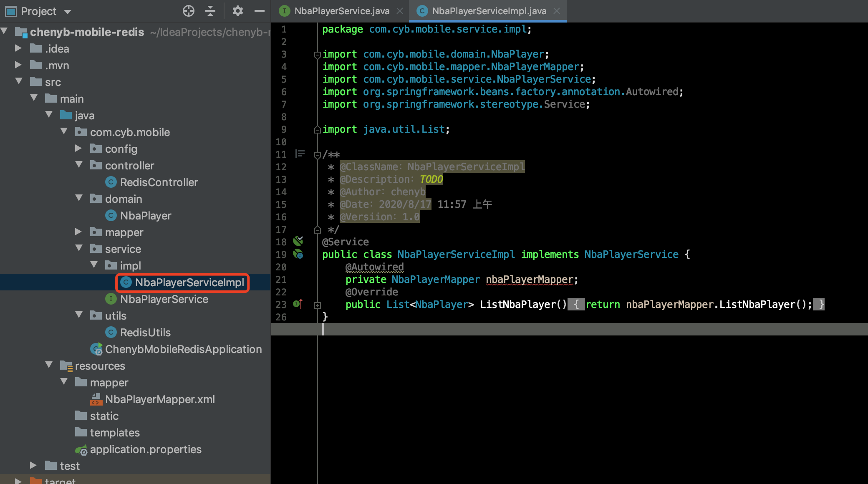Click fold end marker at line 9

(x=318, y=129)
